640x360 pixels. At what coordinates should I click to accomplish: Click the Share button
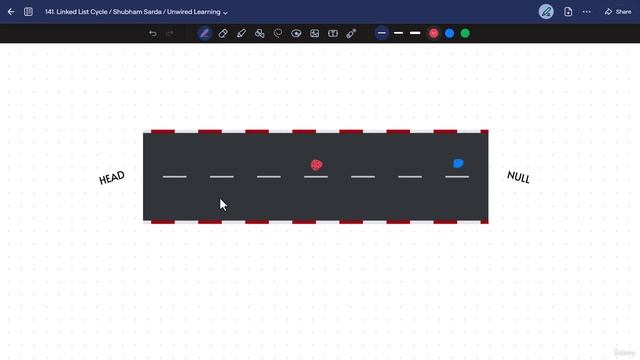[618, 12]
